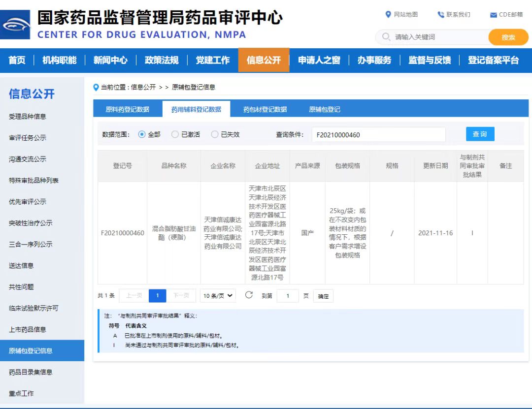This screenshot has width=532, height=409.
Task: Select the 已失效 radio option
Action: [x=215, y=134]
